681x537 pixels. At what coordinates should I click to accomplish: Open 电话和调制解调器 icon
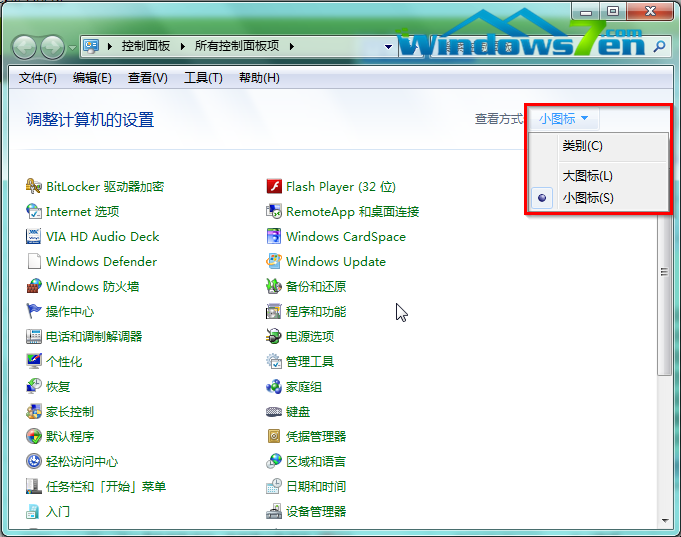33,336
